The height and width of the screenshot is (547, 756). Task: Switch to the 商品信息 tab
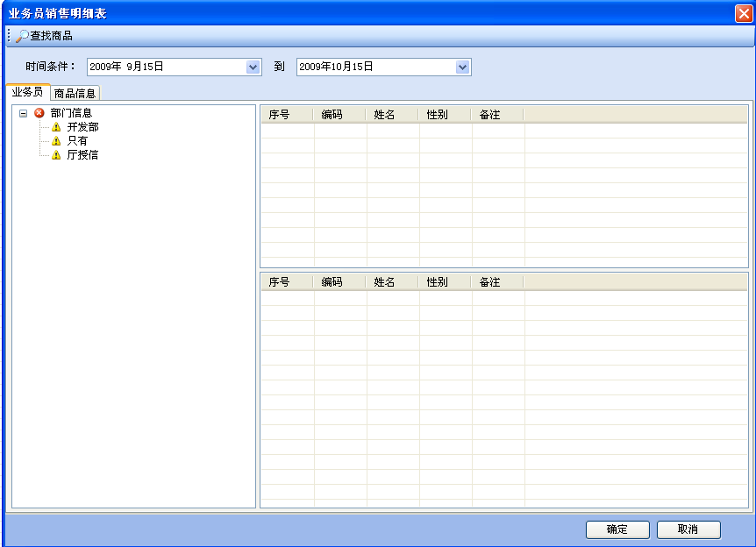(75, 93)
